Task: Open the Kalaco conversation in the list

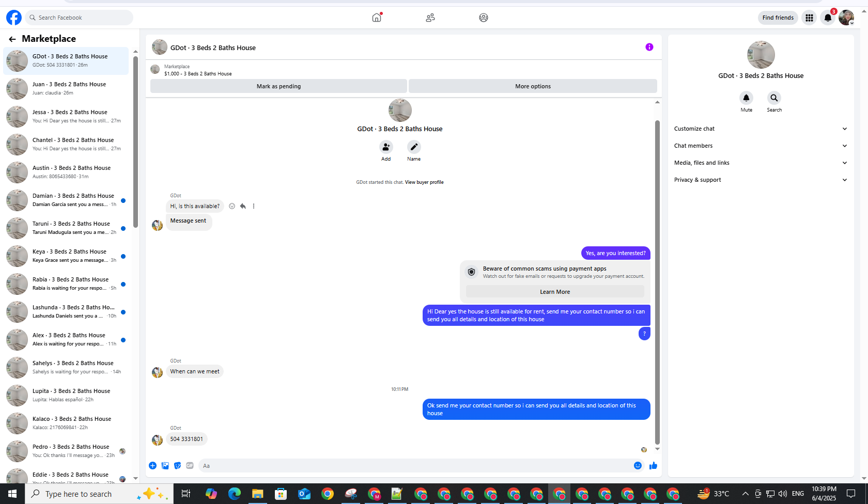Action: pos(66,423)
